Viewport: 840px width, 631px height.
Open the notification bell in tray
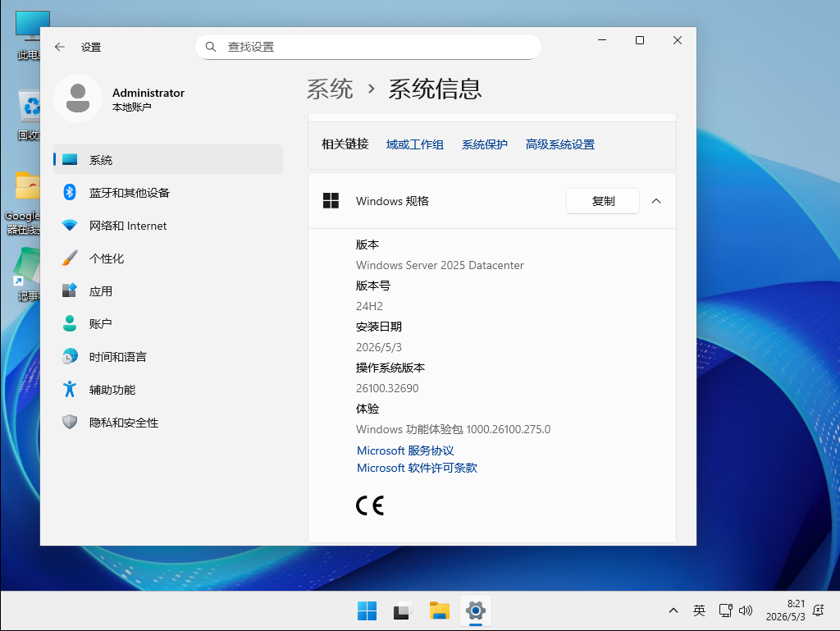(818, 610)
